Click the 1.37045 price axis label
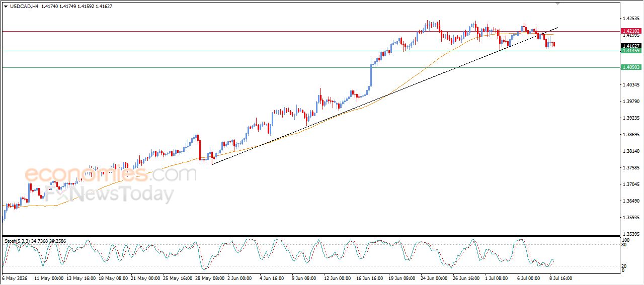Screen dimensions: 644x285 coord(631,184)
